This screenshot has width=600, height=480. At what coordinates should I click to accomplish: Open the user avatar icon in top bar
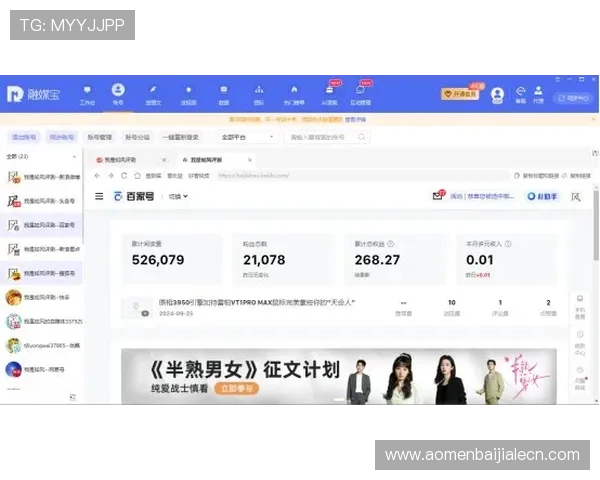pos(497,95)
